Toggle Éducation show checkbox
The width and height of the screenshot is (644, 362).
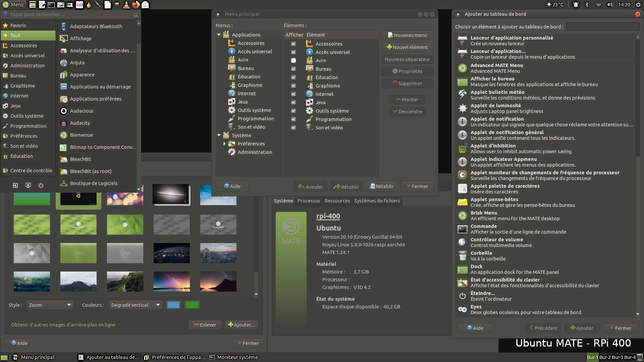tap(293, 77)
